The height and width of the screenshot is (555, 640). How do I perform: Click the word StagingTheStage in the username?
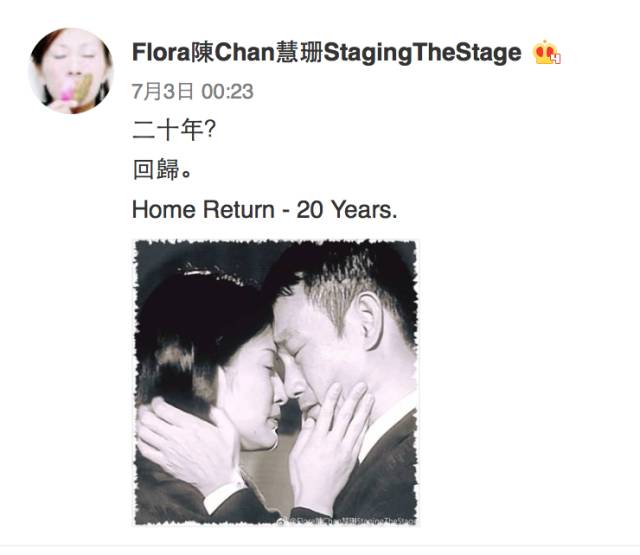422,53
